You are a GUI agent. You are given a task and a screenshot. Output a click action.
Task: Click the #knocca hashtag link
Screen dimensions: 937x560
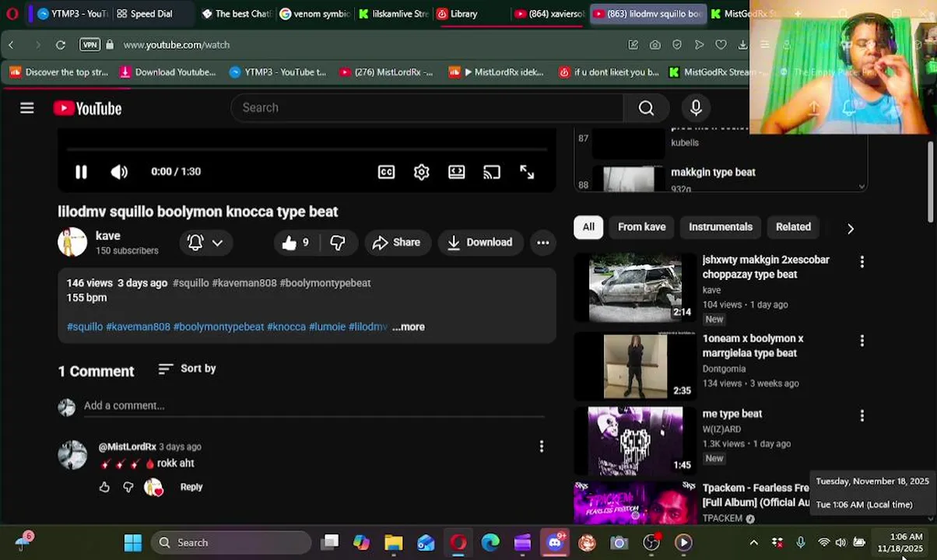point(286,327)
